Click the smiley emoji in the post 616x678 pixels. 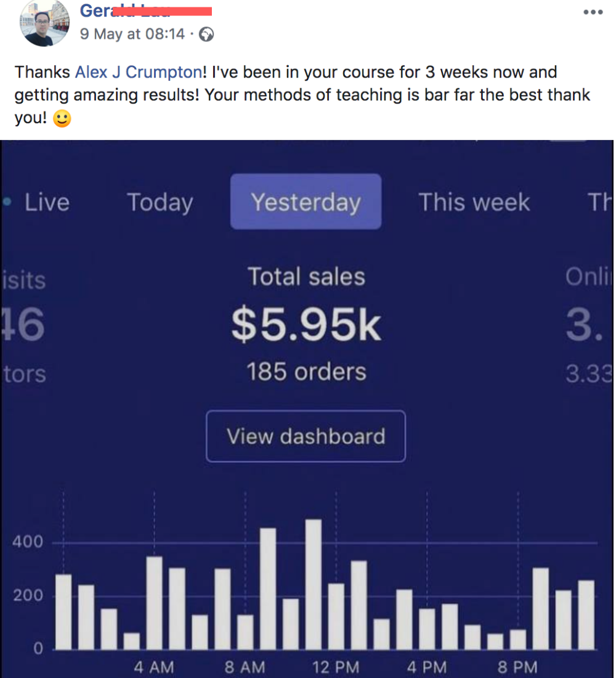point(62,118)
